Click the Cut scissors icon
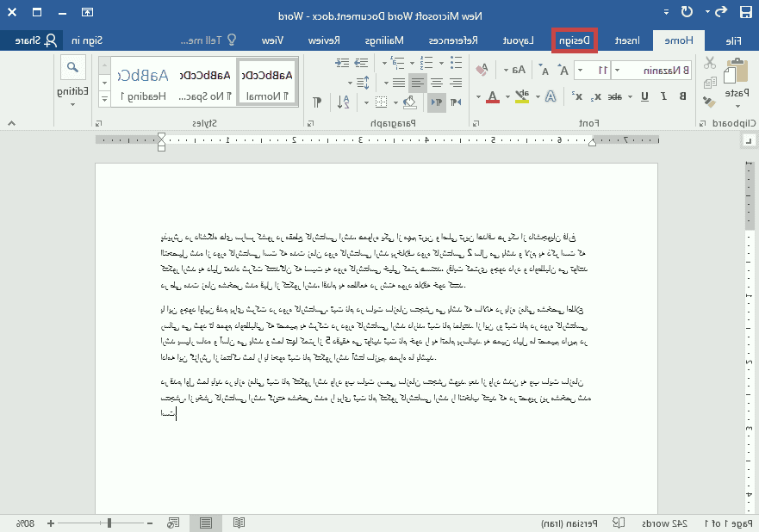 [x=709, y=63]
